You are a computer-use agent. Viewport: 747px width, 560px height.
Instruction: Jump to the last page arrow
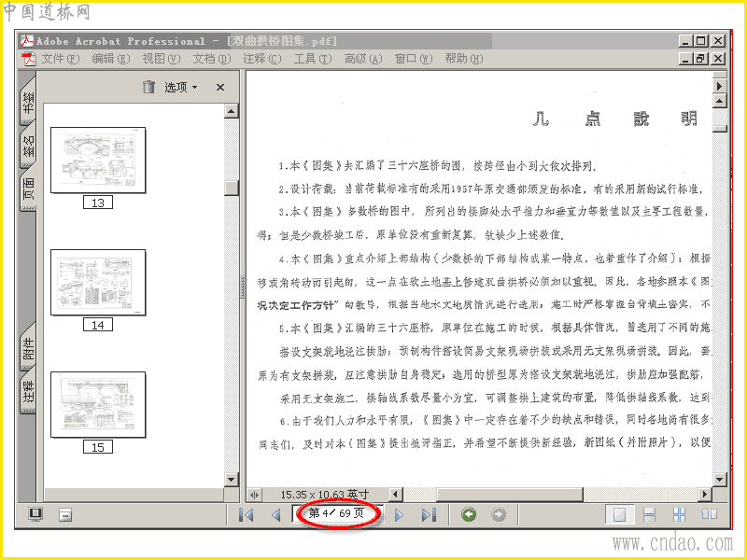pyautogui.click(x=429, y=515)
